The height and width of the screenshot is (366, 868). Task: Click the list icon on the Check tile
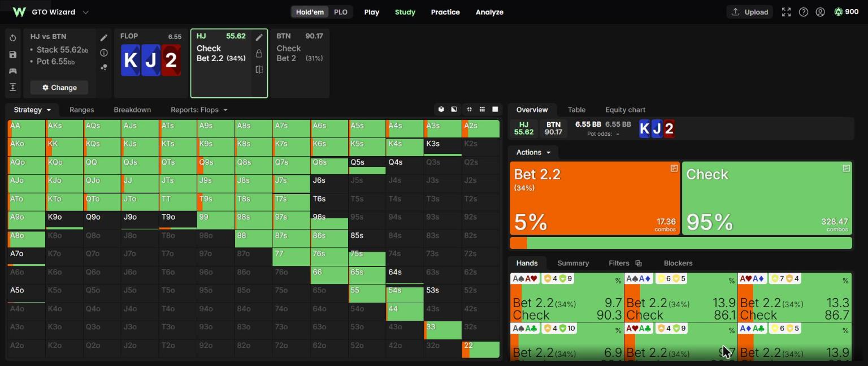846,169
